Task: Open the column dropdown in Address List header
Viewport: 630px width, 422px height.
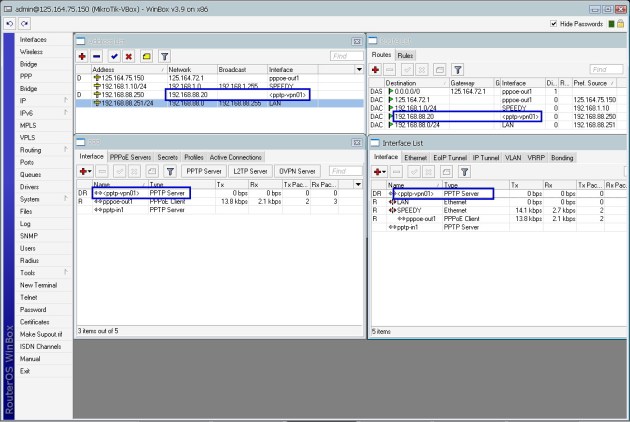Action: [359, 70]
